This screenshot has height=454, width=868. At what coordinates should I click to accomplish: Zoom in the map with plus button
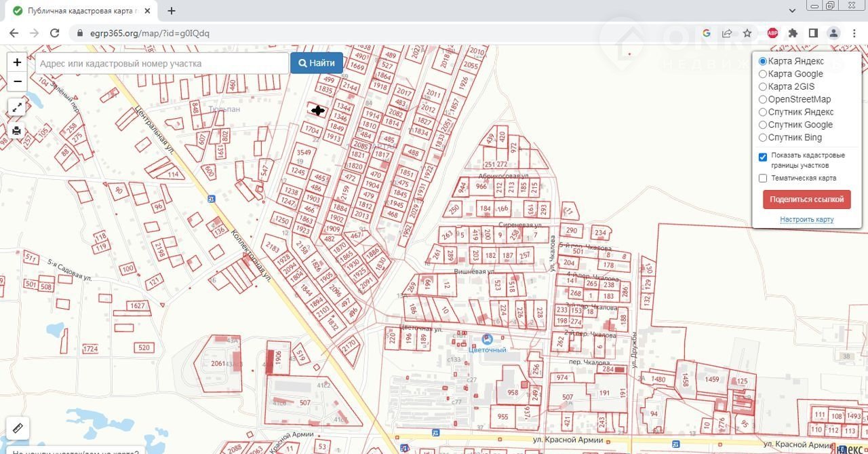coord(18,62)
